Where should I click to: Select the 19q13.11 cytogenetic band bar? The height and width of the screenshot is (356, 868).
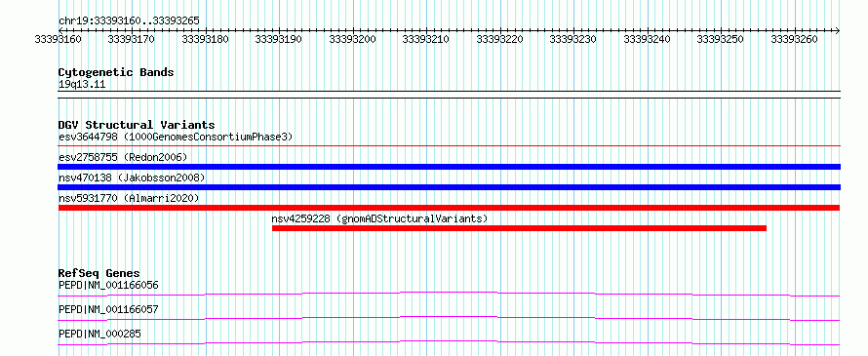coord(449,95)
